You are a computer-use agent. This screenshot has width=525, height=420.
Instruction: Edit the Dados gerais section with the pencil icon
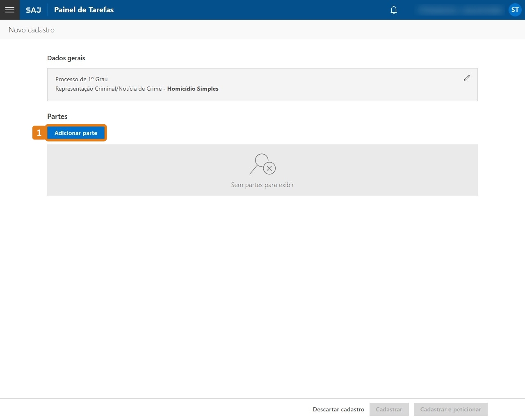coord(466,78)
